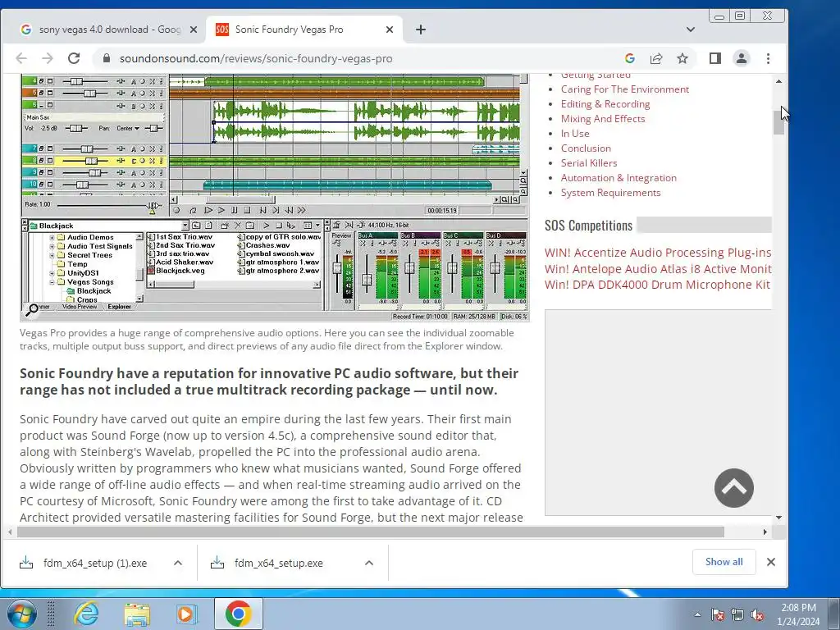Click the browser forward arrow

[x=48, y=58]
